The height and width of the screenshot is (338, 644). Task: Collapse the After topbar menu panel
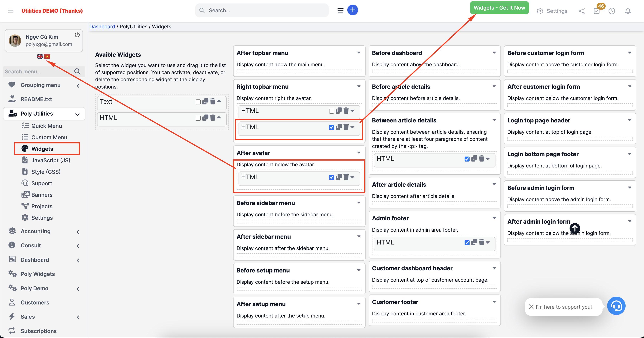tap(359, 53)
